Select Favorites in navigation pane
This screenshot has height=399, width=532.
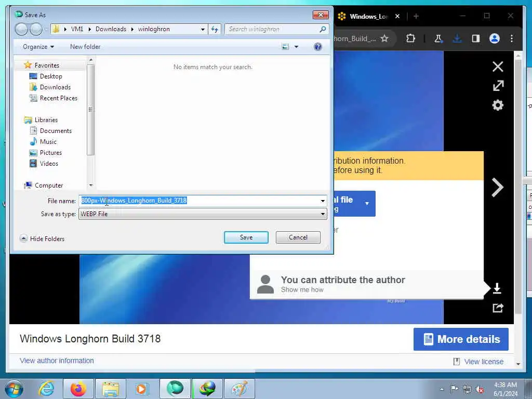point(47,65)
